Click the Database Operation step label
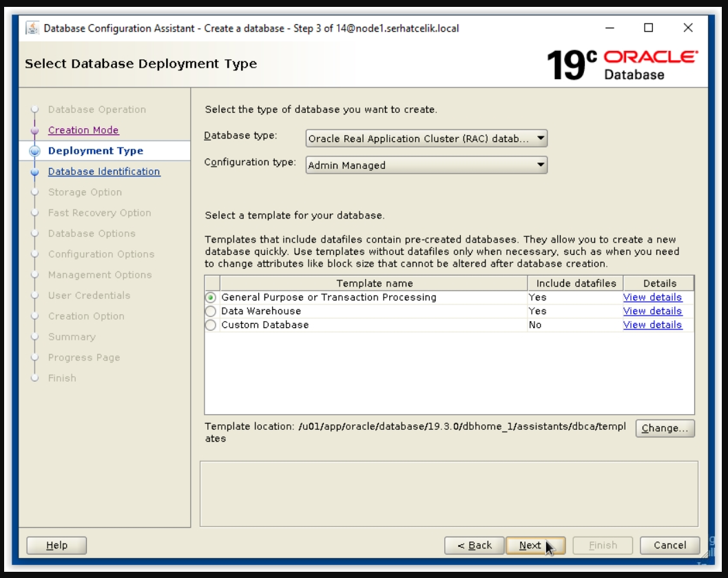 tap(97, 109)
